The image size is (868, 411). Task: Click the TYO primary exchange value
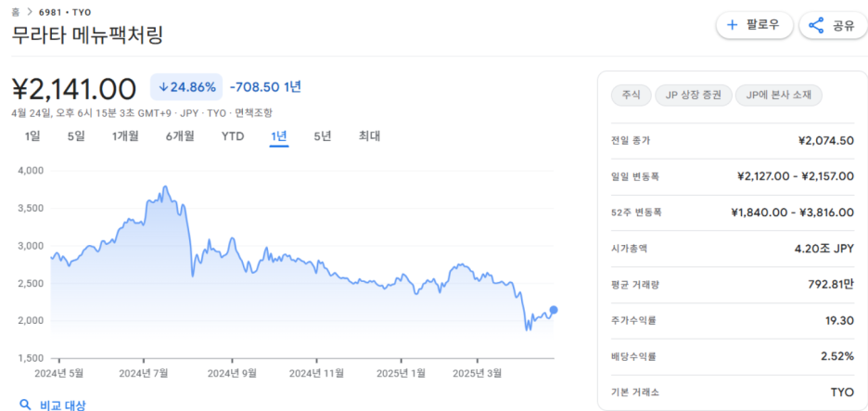click(x=843, y=392)
